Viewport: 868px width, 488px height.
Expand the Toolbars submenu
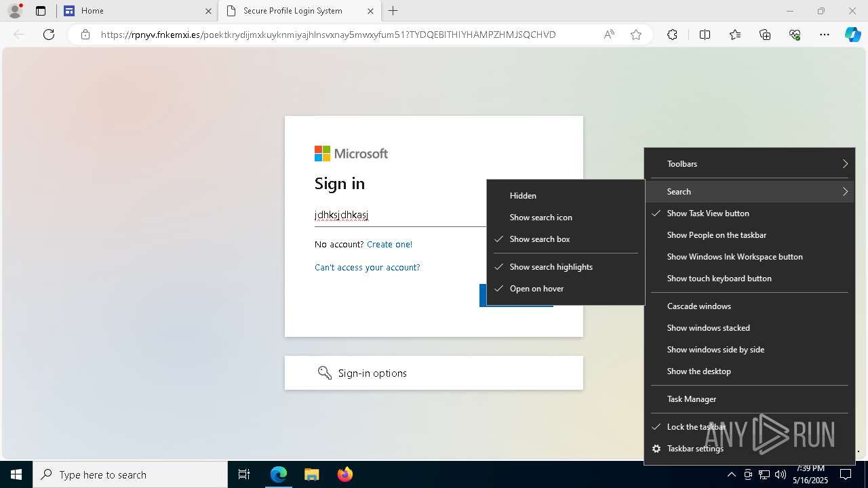(x=749, y=164)
